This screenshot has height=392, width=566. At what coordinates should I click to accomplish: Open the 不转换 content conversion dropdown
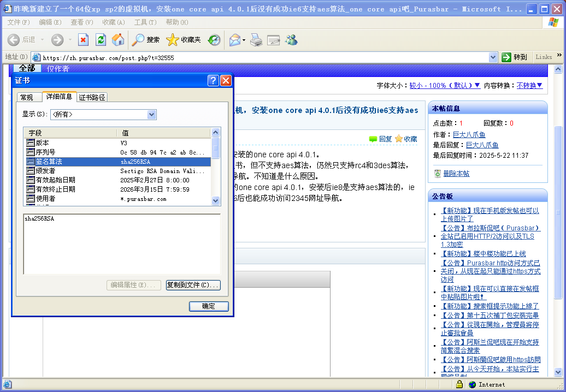[529, 86]
